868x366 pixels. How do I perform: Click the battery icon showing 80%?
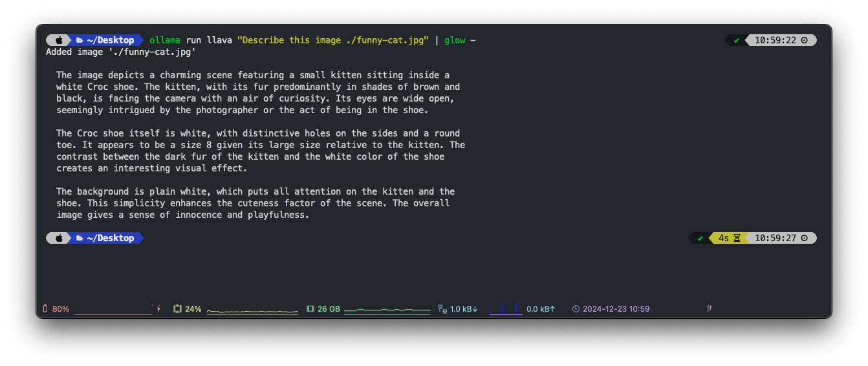pyautogui.click(x=45, y=309)
